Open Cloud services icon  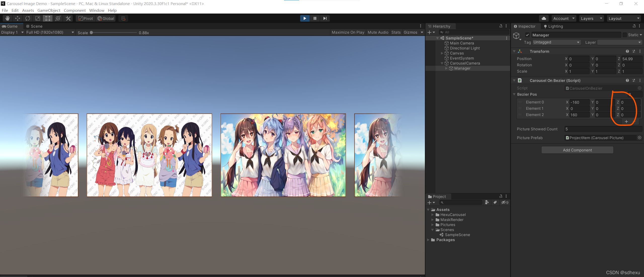pos(544,18)
